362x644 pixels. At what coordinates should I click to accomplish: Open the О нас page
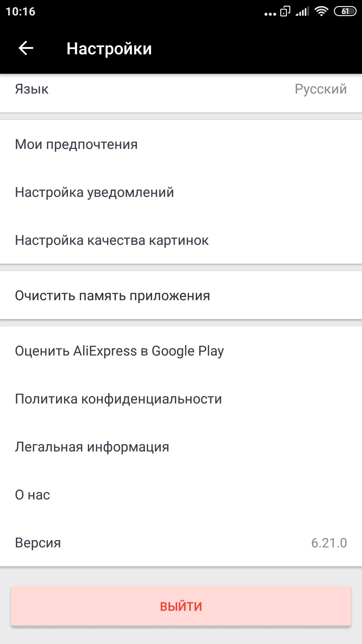point(181,495)
